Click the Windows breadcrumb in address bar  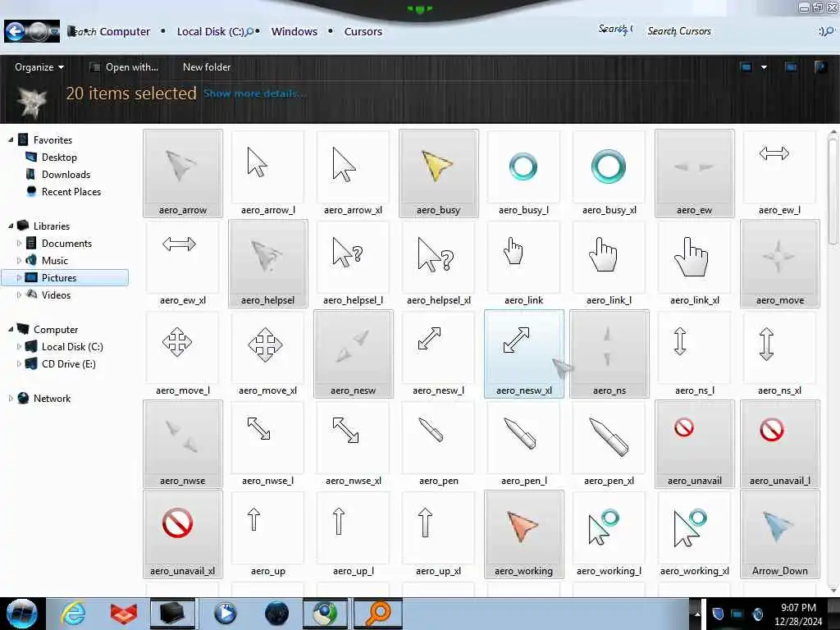[294, 32]
